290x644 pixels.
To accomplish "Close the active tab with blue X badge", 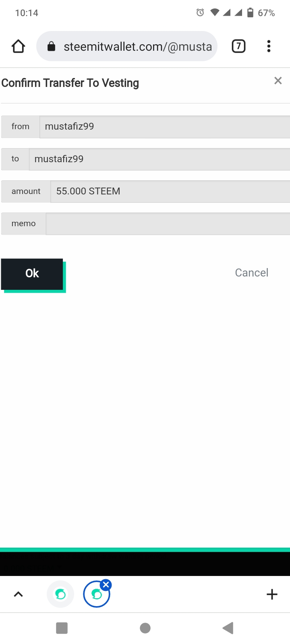I will (106, 585).
